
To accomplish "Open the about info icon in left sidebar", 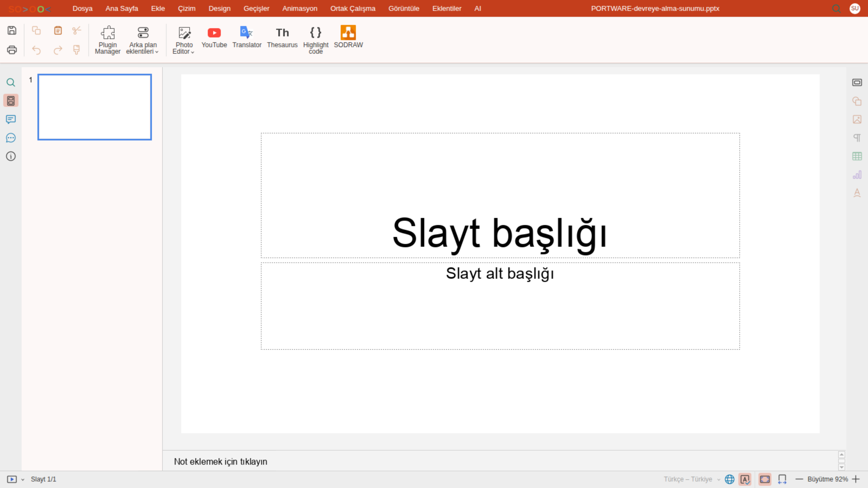I will (x=11, y=156).
